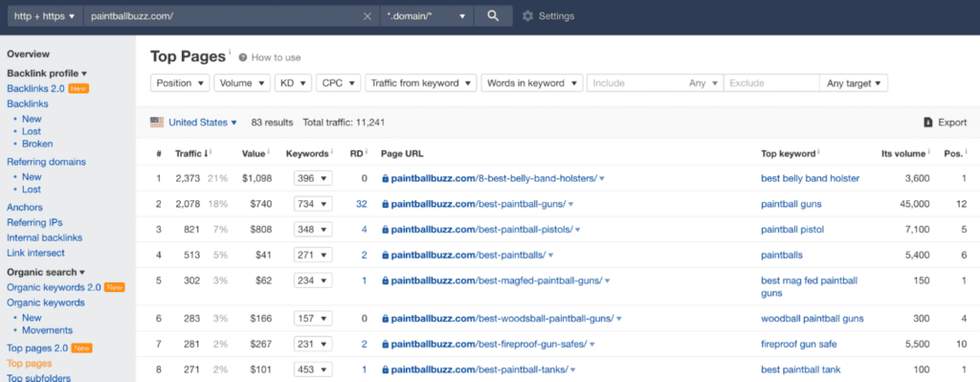The image size is (980, 382).
Task: Open Top pages 2.0 in the sidebar
Action: (37, 348)
